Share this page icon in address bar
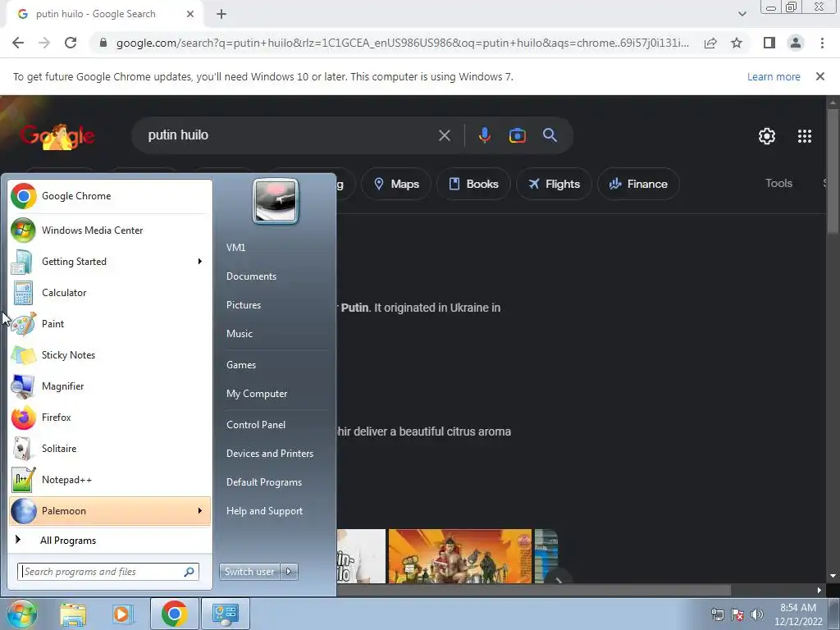840x630 pixels. point(710,43)
